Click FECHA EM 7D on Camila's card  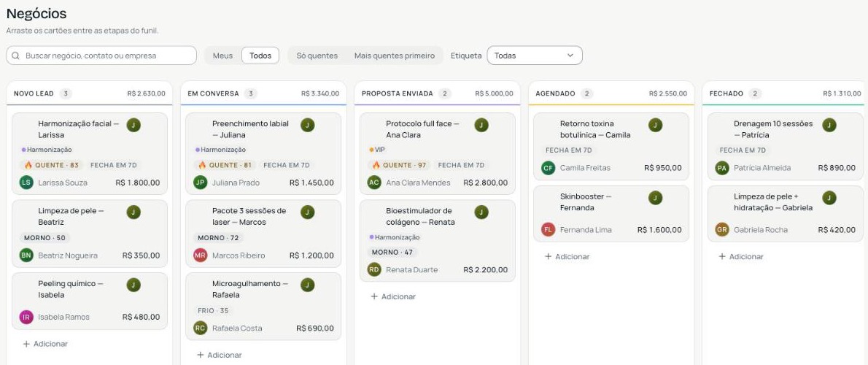[568, 150]
